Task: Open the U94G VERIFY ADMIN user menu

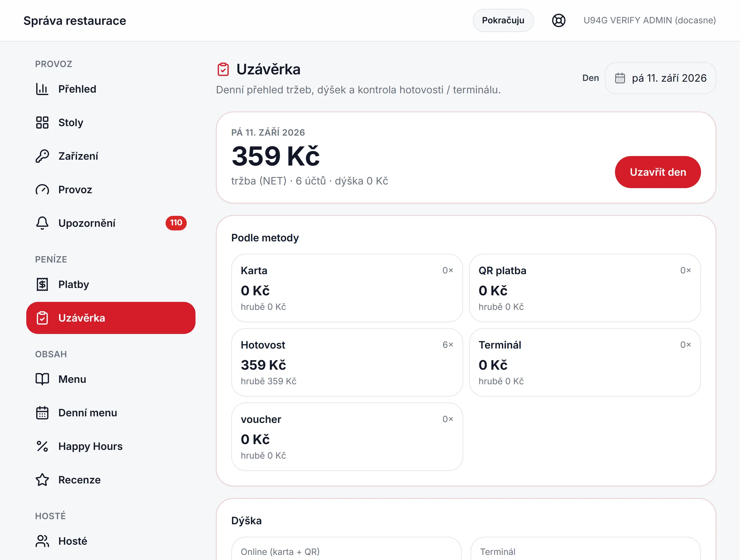Action: (650, 20)
